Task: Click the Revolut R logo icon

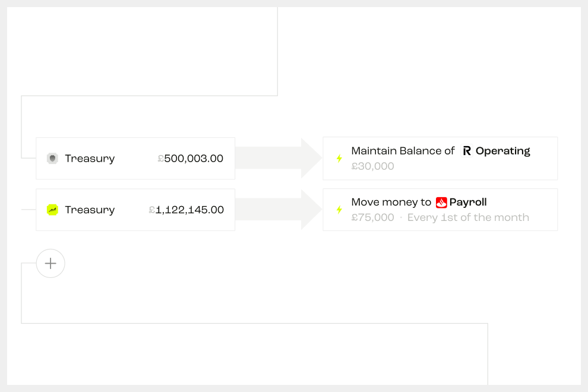Action: tap(466, 151)
